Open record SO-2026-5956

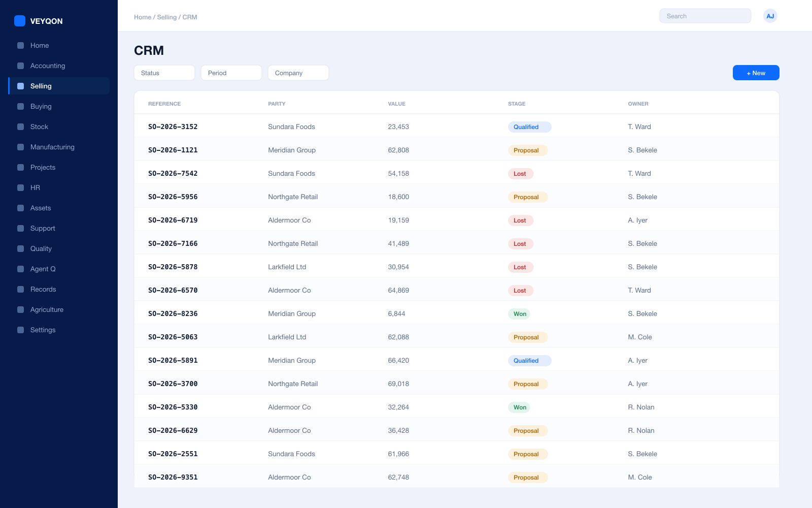coord(173,197)
